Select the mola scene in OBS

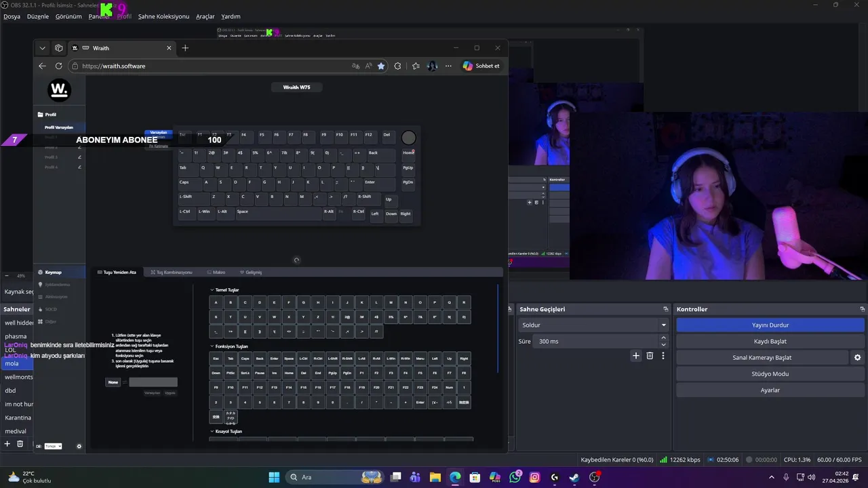(x=18, y=363)
